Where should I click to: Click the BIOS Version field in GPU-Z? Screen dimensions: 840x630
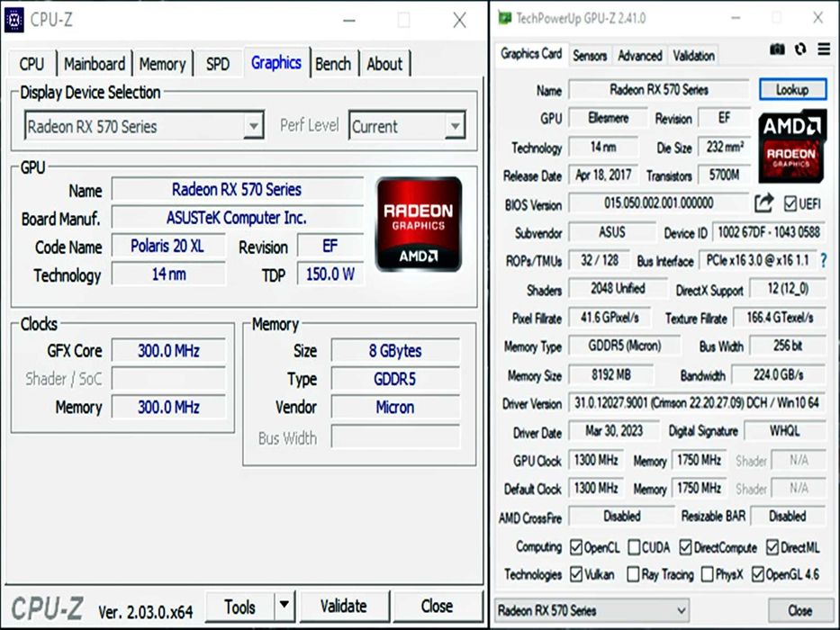[x=659, y=203]
